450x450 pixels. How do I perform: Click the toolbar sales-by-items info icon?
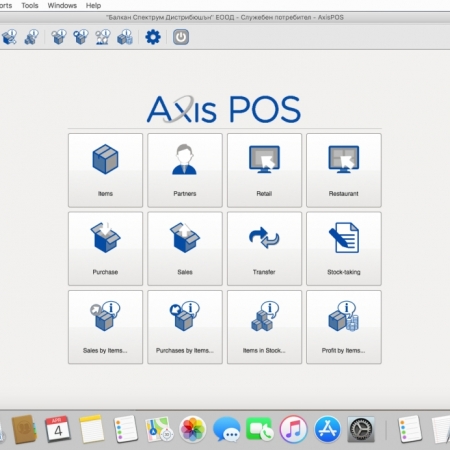tap(59, 37)
